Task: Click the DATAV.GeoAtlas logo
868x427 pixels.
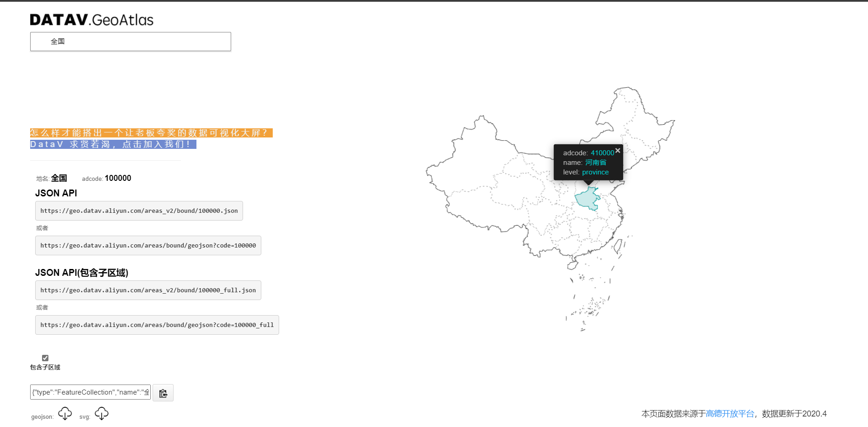Action: coord(91,19)
